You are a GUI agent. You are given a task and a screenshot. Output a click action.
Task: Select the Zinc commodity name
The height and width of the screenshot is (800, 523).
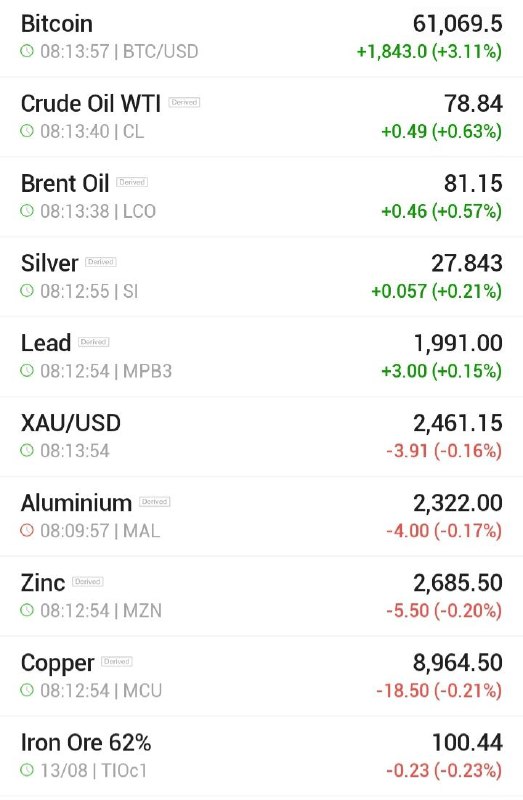point(43,583)
